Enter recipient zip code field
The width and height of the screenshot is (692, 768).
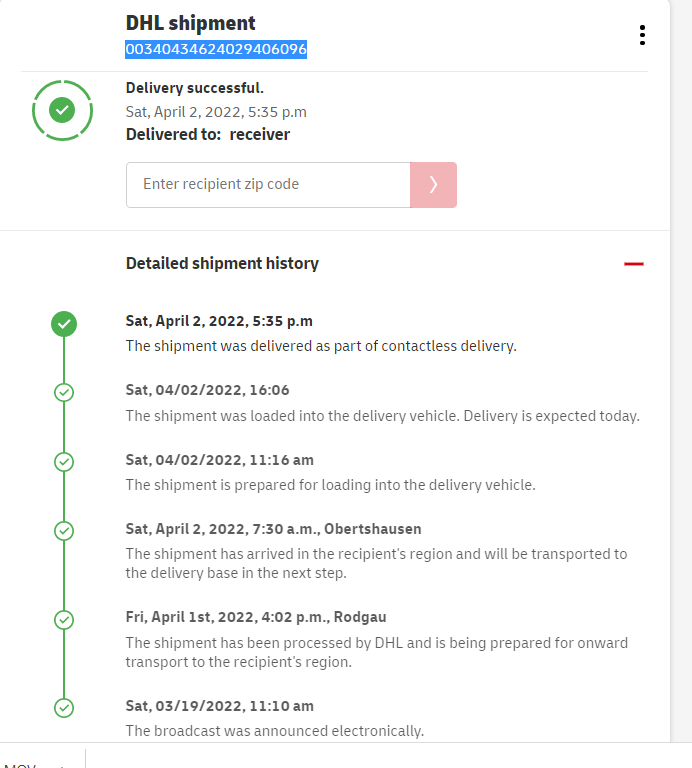click(268, 184)
